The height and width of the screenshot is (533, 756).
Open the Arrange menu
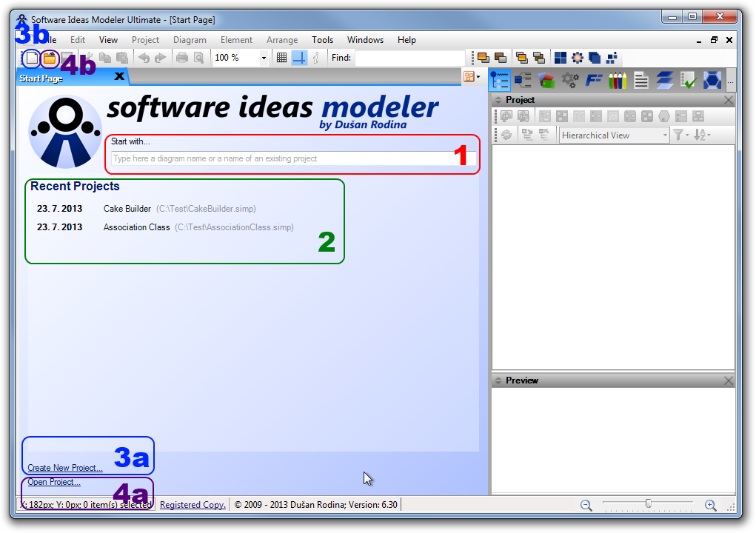click(282, 40)
